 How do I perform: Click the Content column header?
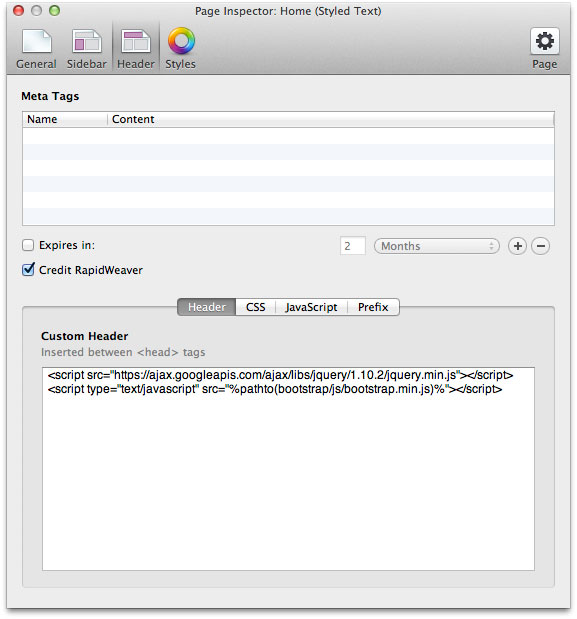331,119
